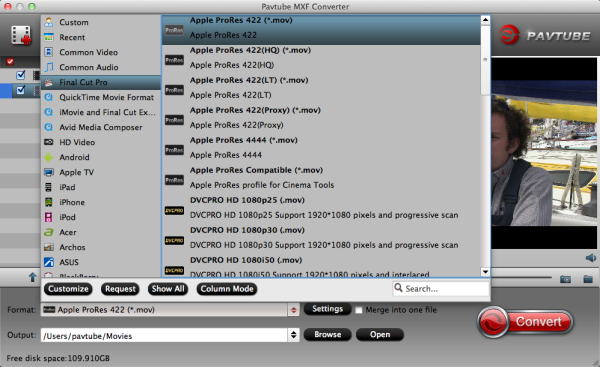Toggle the highlighted second file's checkbox
Viewport: 600px width, 367px height.
[x=21, y=90]
